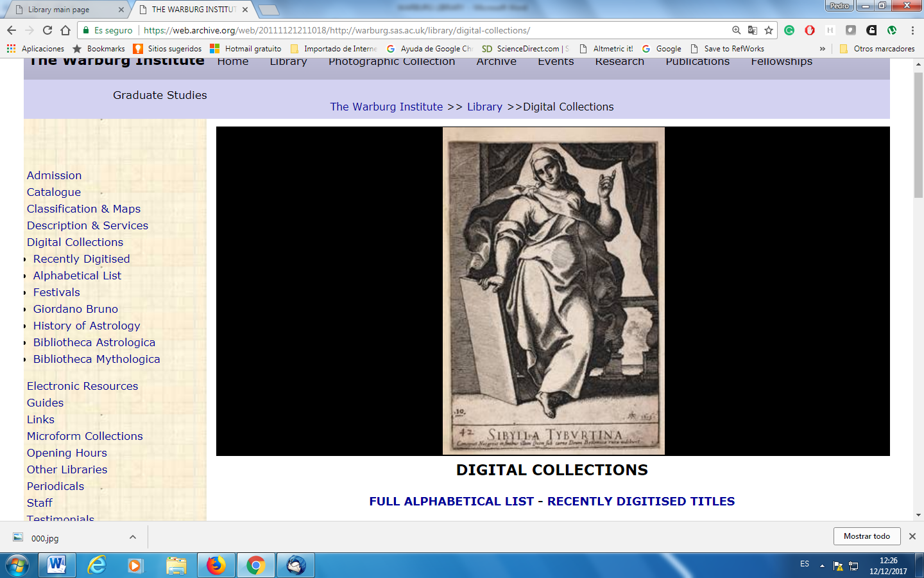This screenshot has height=578, width=924.
Task: Open the Catalogue sidebar link
Action: (54, 192)
